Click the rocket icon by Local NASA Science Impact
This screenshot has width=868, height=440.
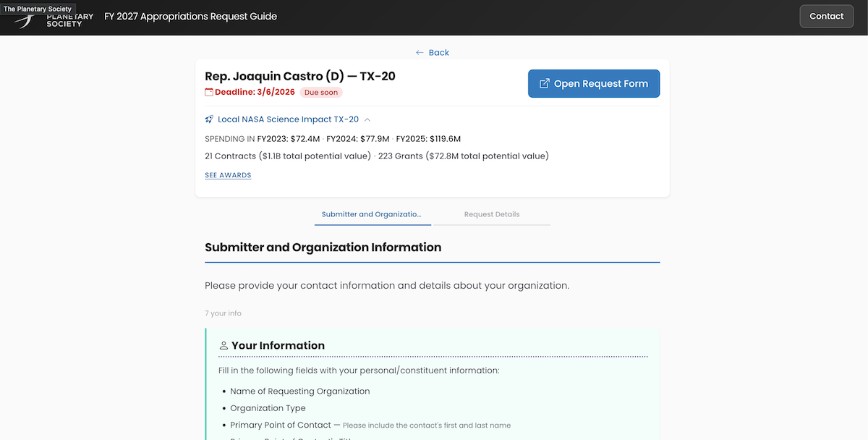[210, 119]
